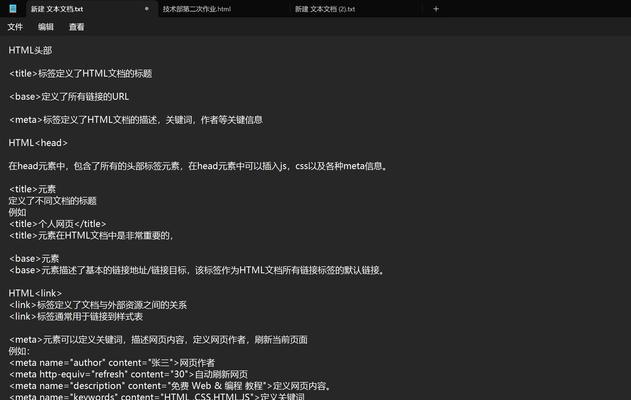Image resolution: width=631 pixels, height=400 pixels.
Task: Click line <link>标签通常用于链接到样式表
Action: [76, 317]
